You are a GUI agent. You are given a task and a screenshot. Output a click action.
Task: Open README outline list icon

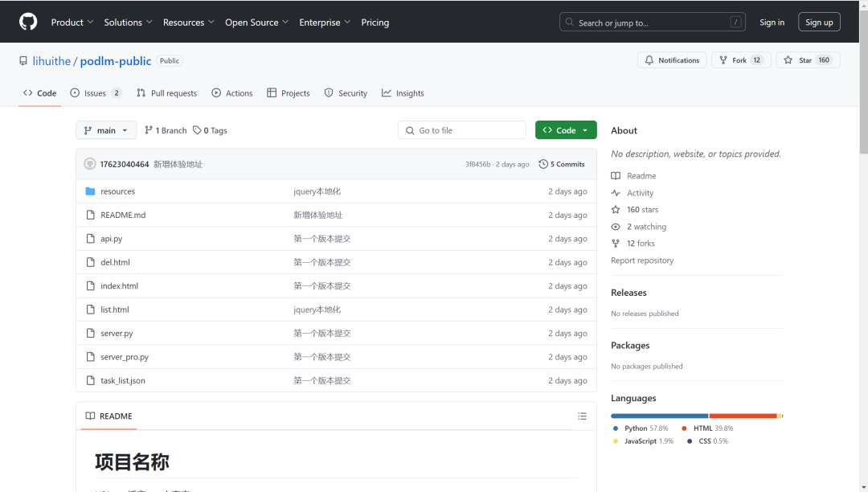point(582,416)
